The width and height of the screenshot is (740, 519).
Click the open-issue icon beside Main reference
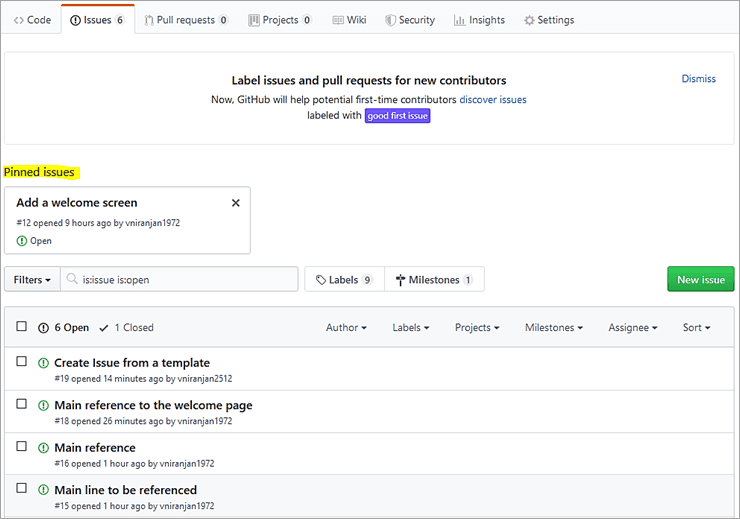pyautogui.click(x=43, y=448)
